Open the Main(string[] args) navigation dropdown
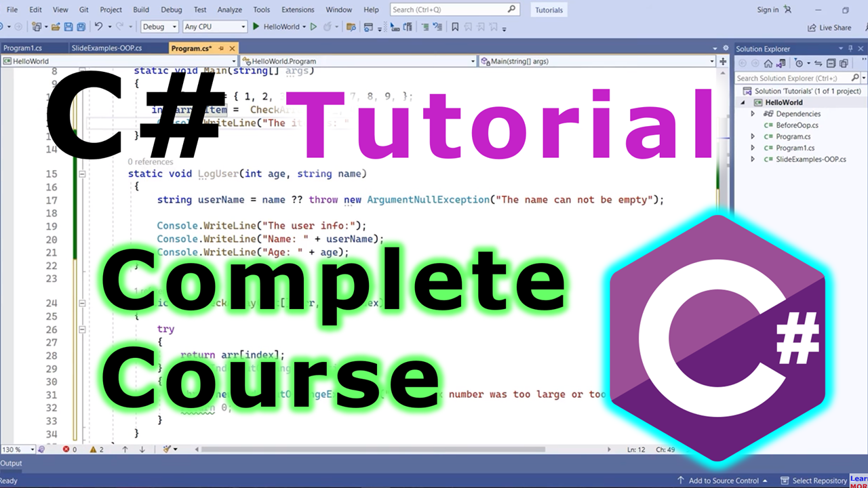Screen dimensions: 868x488 (x=597, y=61)
